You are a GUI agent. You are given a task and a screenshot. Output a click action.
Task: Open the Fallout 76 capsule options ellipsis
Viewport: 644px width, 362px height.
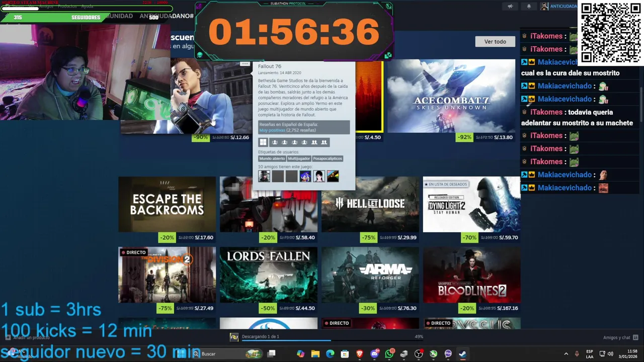245,64
